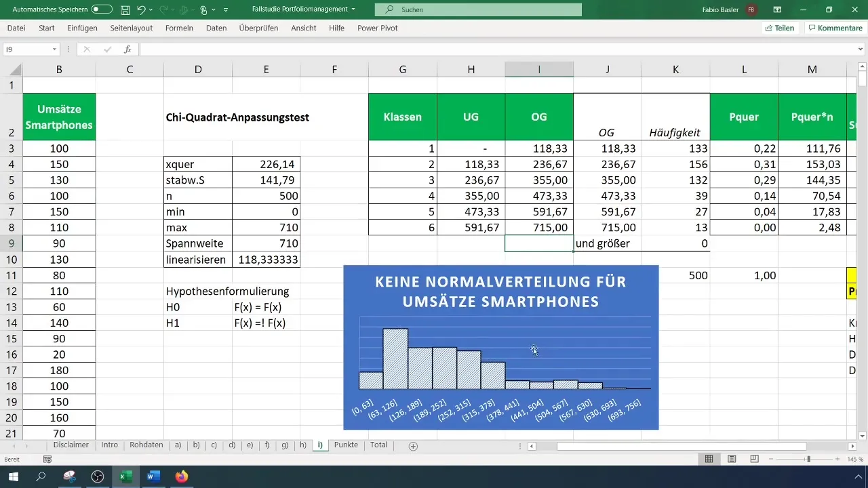Click the confirm checkmark formula bar icon
The height and width of the screenshot is (488, 868).
pos(107,49)
